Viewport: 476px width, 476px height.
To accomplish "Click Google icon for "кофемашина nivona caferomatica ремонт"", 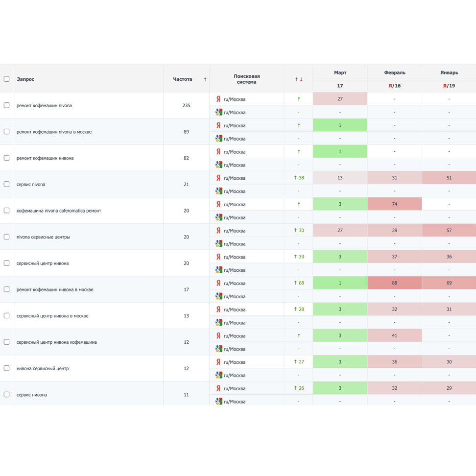I will (218, 217).
